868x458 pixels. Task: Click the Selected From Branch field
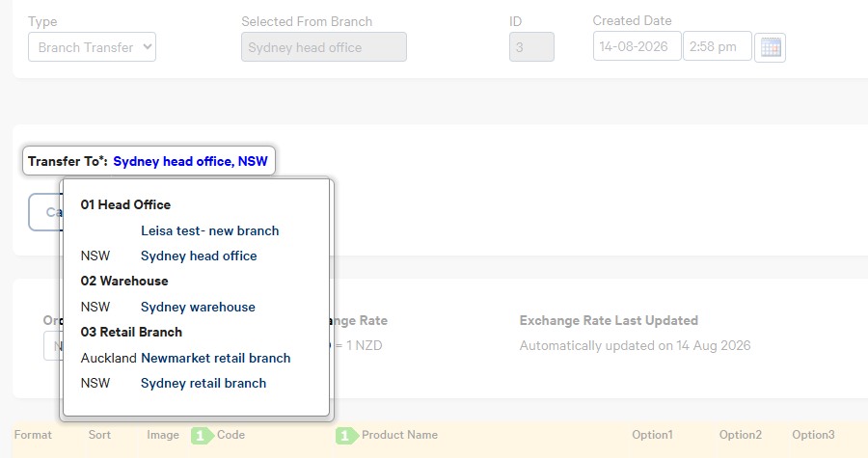324,47
